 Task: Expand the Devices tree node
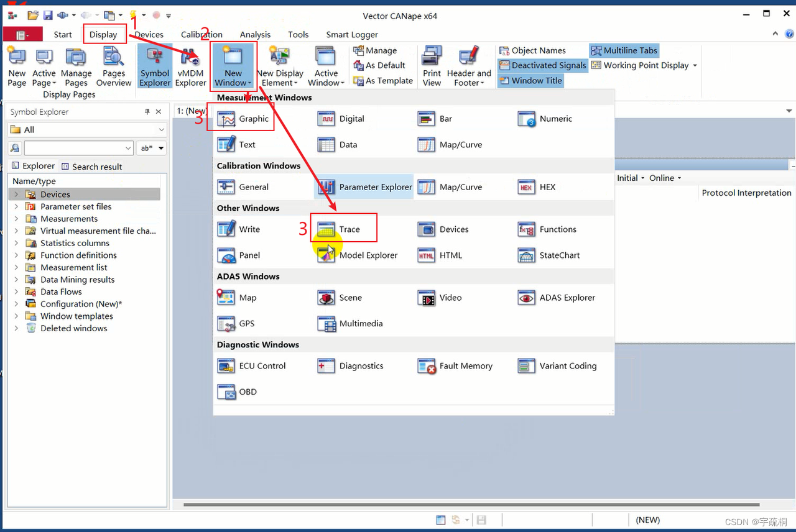[17, 195]
